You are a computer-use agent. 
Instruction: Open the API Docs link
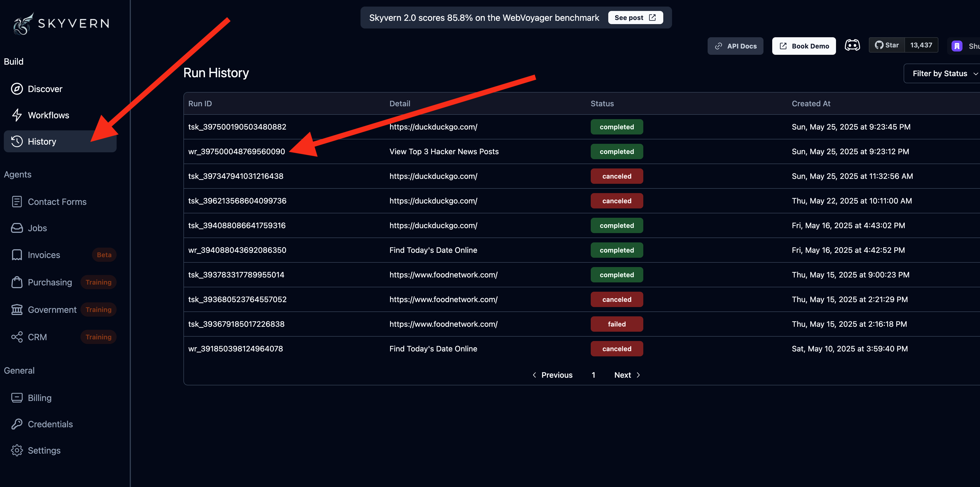tap(735, 46)
